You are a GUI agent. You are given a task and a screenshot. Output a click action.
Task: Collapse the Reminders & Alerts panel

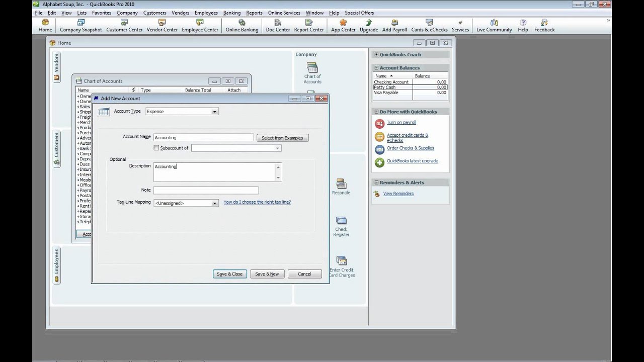pos(376,183)
